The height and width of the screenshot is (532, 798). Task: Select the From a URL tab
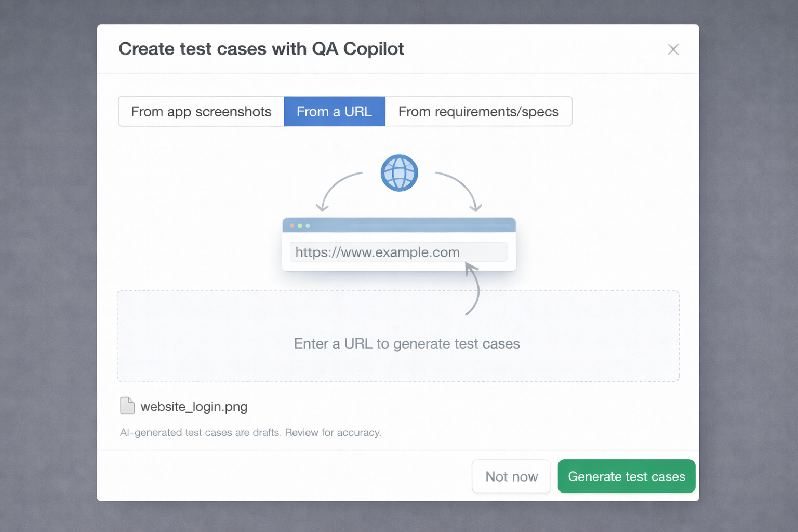click(x=334, y=111)
